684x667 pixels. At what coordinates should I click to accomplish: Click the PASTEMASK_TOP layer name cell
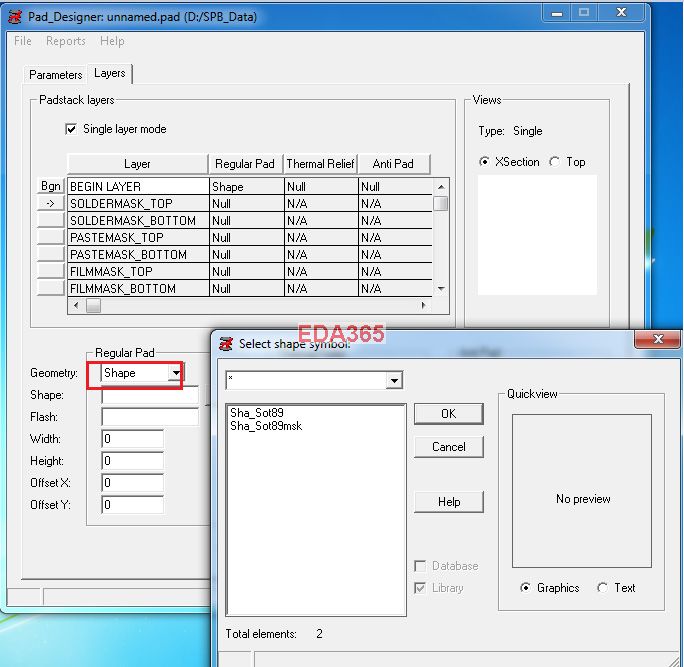138,238
